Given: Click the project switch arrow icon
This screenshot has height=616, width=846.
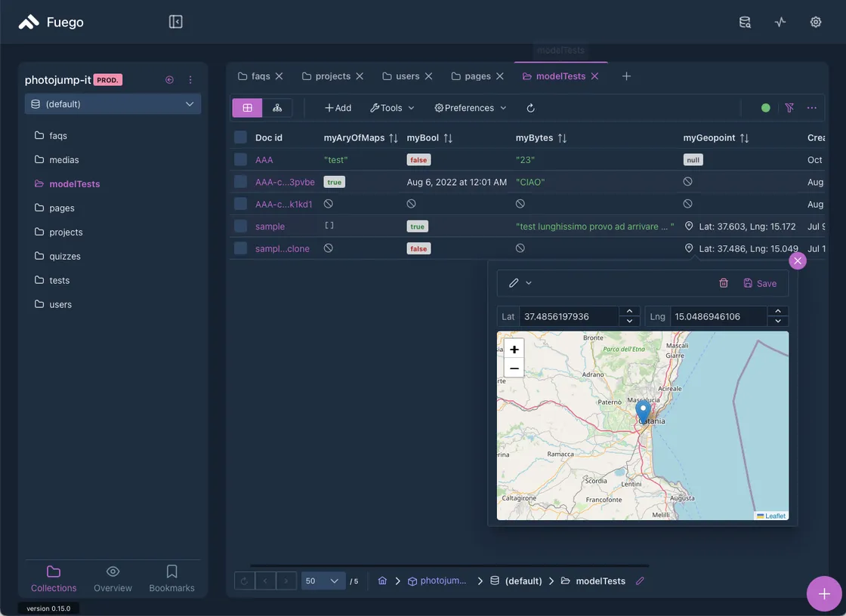Looking at the screenshot, I should [x=169, y=80].
